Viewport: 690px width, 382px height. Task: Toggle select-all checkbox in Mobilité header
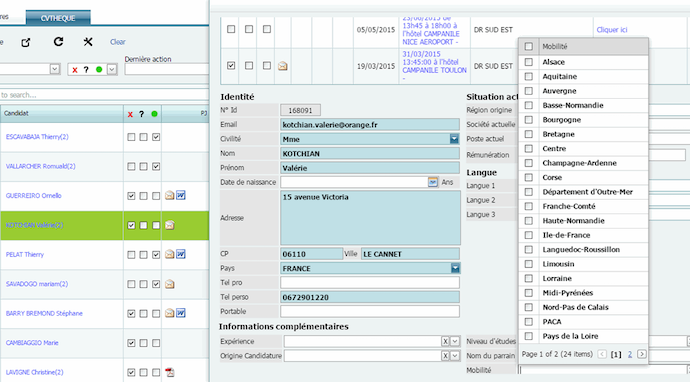(x=529, y=46)
